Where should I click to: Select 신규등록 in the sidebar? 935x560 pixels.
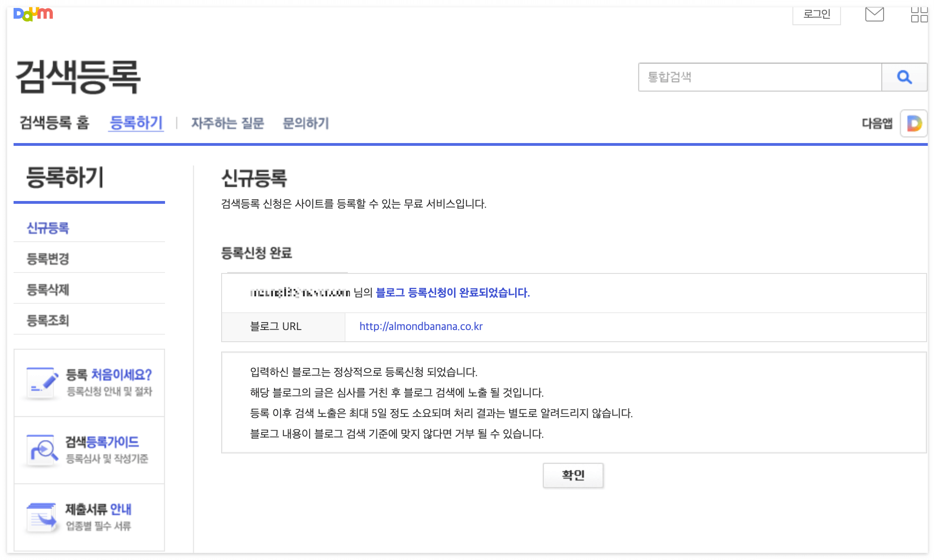(48, 229)
